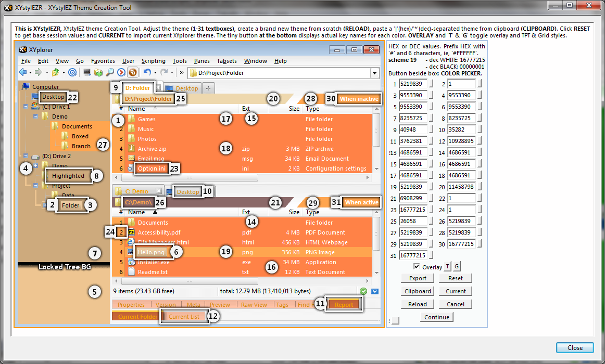Collapse the (D:) Drive 2 tree node

pos(26,156)
